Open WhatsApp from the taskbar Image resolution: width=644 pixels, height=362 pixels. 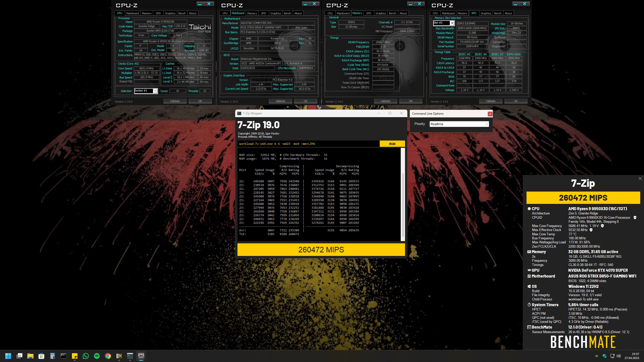click(x=86, y=356)
